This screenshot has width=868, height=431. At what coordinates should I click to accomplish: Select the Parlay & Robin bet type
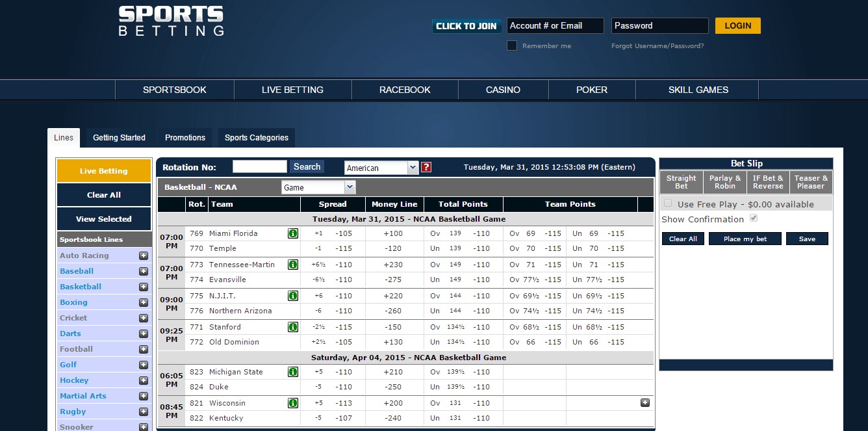(725, 182)
